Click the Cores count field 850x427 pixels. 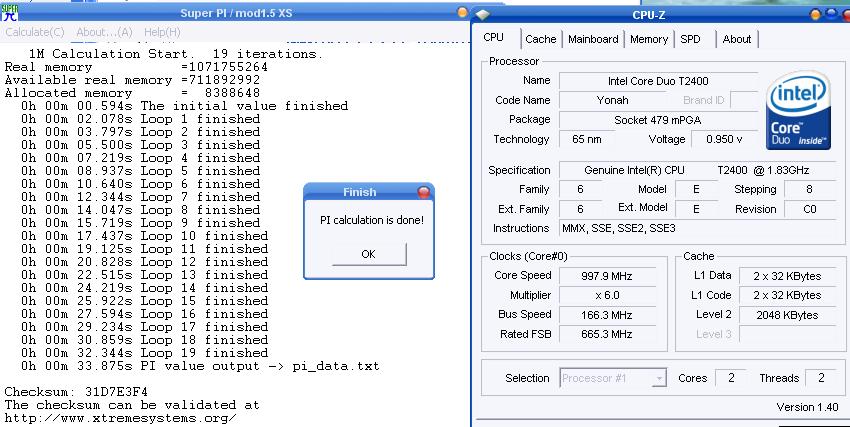pyautogui.click(x=731, y=378)
